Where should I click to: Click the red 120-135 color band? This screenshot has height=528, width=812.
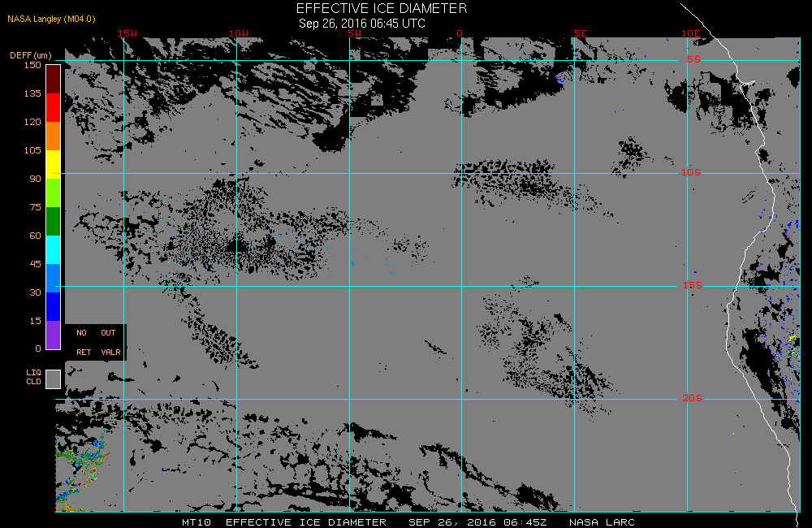pyautogui.click(x=54, y=107)
